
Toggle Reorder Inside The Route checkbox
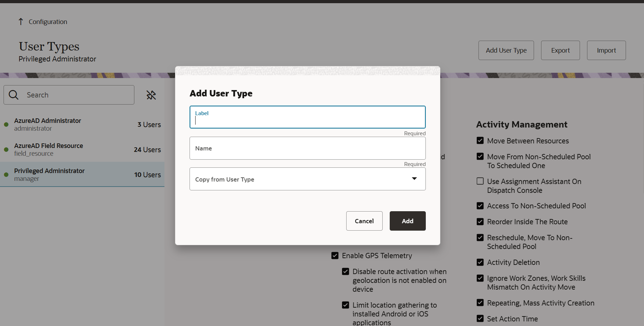point(480,221)
